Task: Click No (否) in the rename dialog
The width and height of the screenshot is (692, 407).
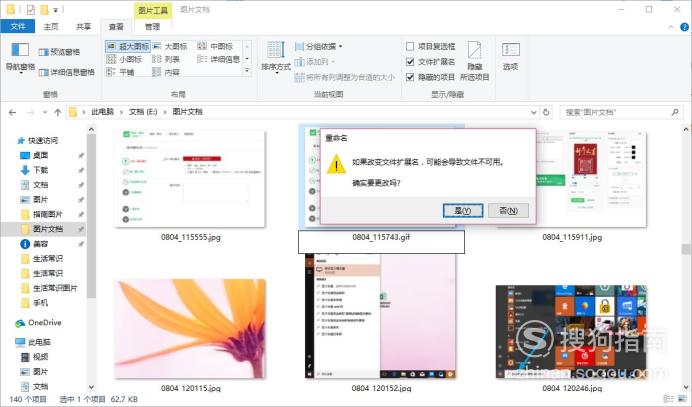Action: pyautogui.click(x=508, y=211)
